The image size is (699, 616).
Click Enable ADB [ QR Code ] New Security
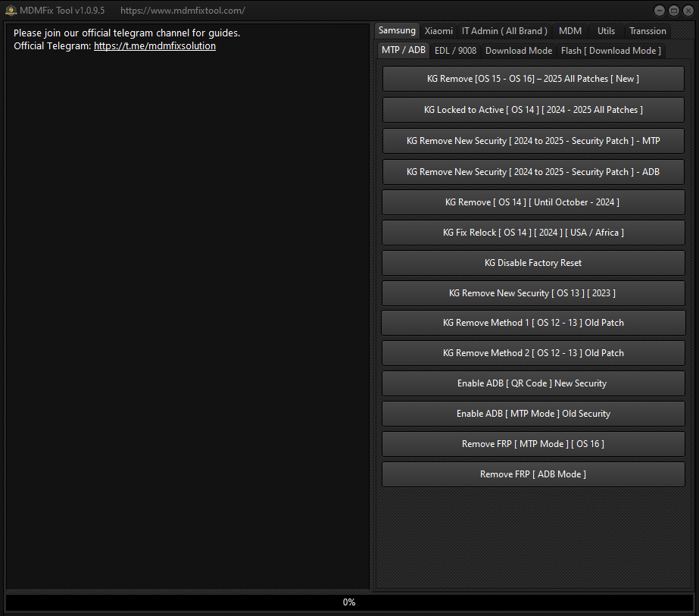(x=533, y=383)
